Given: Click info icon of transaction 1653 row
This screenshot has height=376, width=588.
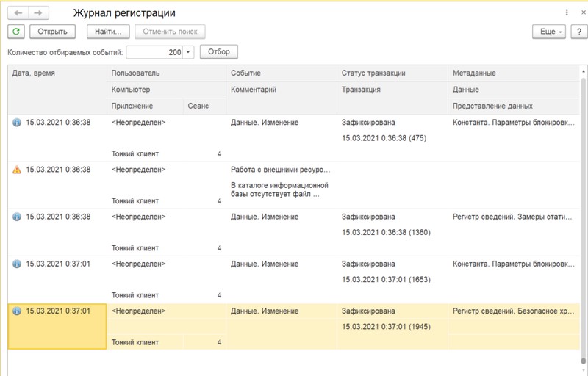Looking at the screenshot, I should (x=17, y=264).
